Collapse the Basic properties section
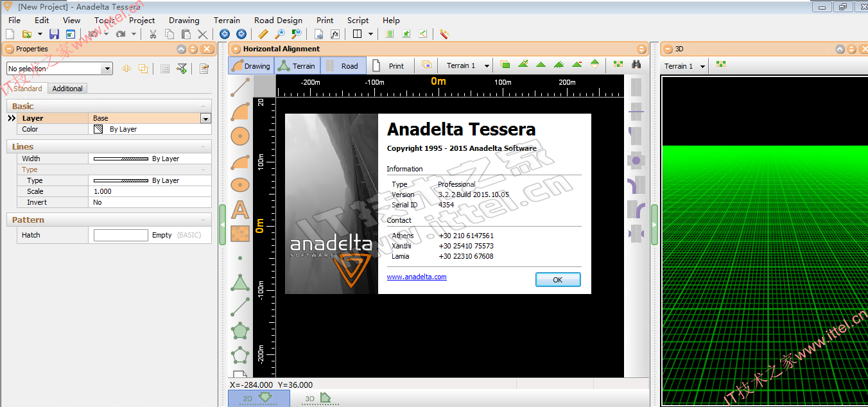Viewport: 868px width, 407px height. [x=204, y=106]
